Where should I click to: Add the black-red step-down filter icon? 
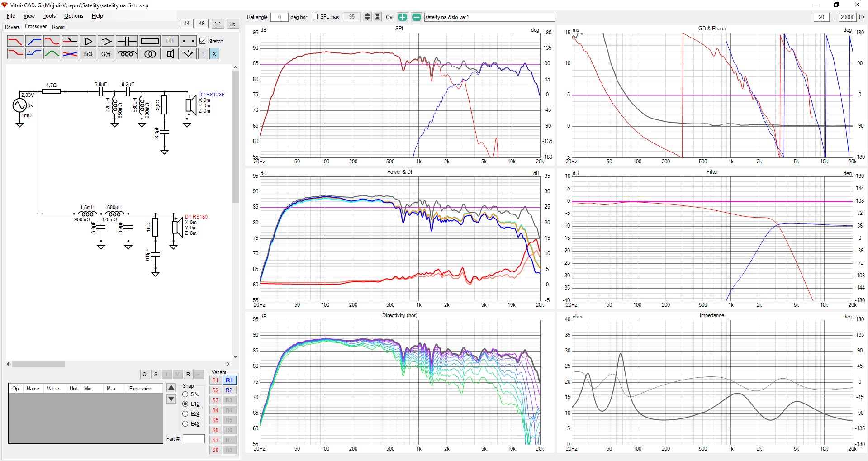click(x=70, y=41)
